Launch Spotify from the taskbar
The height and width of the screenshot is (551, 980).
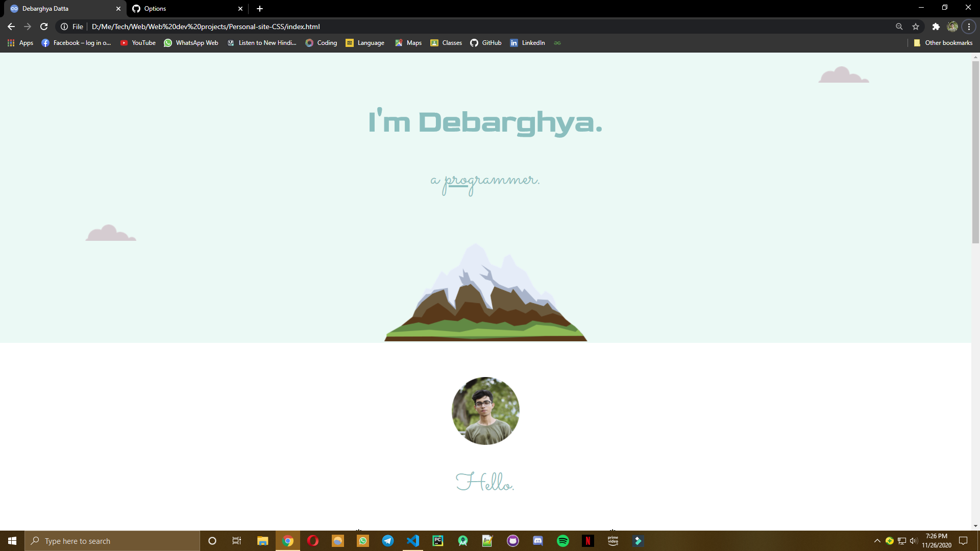click(x=563, y=540)
